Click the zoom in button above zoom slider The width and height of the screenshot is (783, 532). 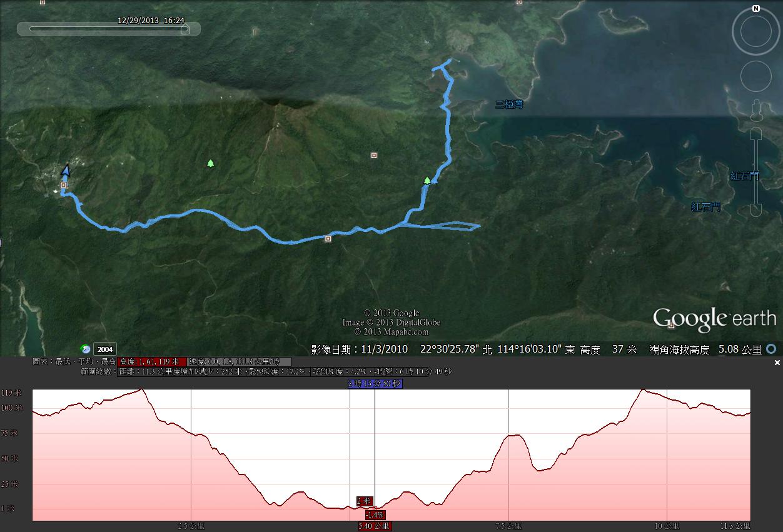[756, 133]
